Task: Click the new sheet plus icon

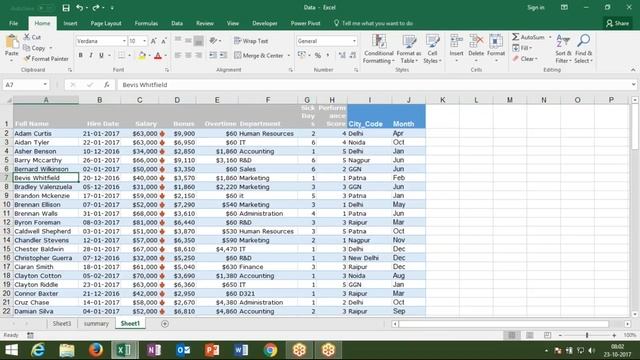Action: [165, 324]
